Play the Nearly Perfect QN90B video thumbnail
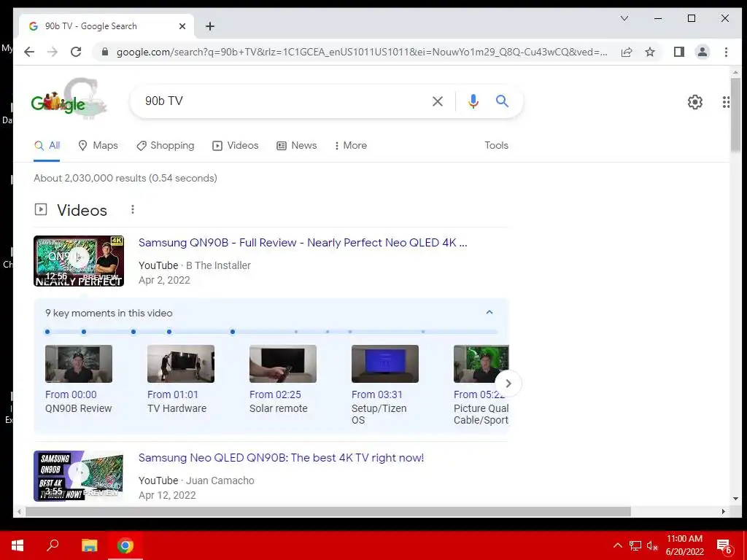The height and width of the screenshot is (560, 747). pos(79,261)
